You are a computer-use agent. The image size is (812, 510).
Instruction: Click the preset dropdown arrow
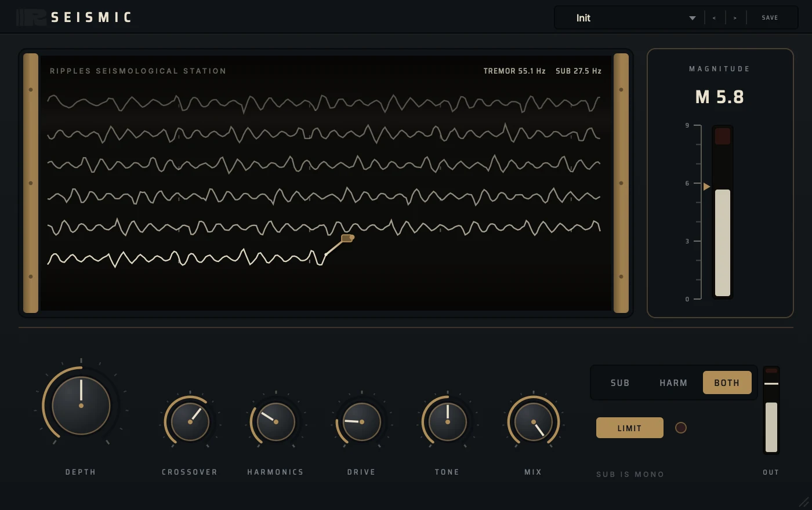click(692, 18)
